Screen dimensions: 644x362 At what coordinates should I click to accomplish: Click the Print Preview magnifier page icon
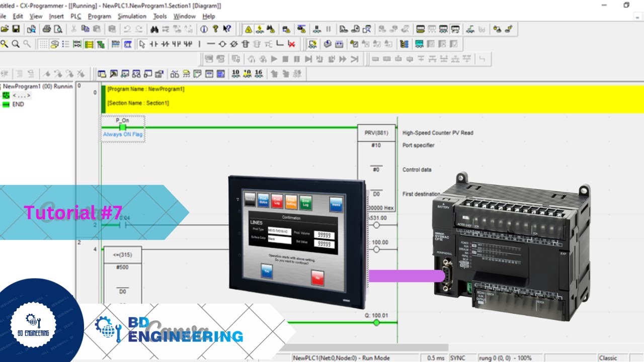(58, 29)
